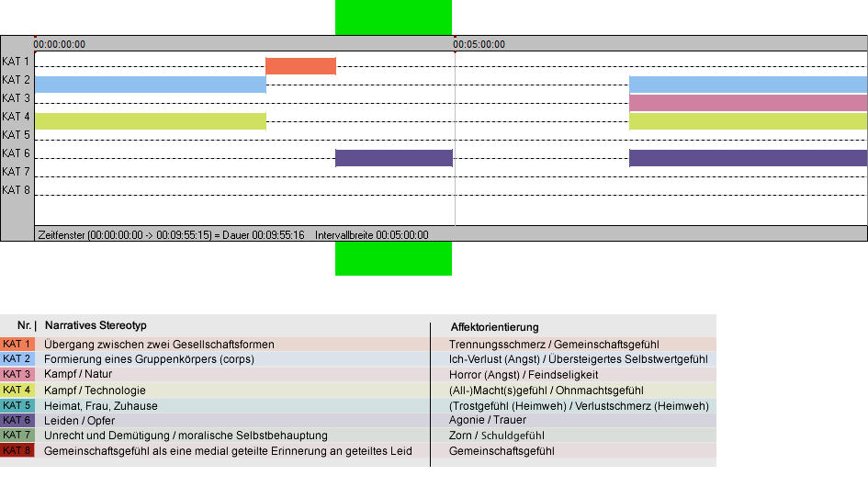The height and width of the screenshot is (487, 868).
Task: Select the 'Kampf / Natur' legend entry
Action: (78, 374)
